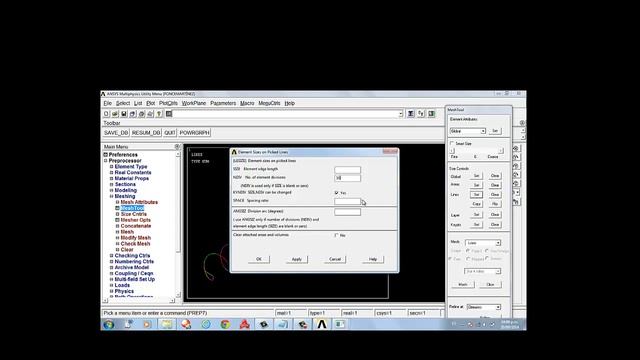Open the MenuCtrls menu

269,103
